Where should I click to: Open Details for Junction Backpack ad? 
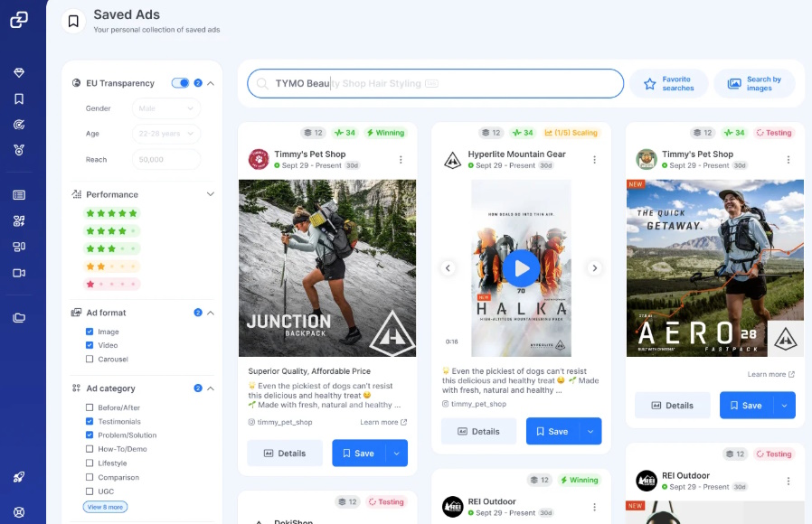pos(285,454)
